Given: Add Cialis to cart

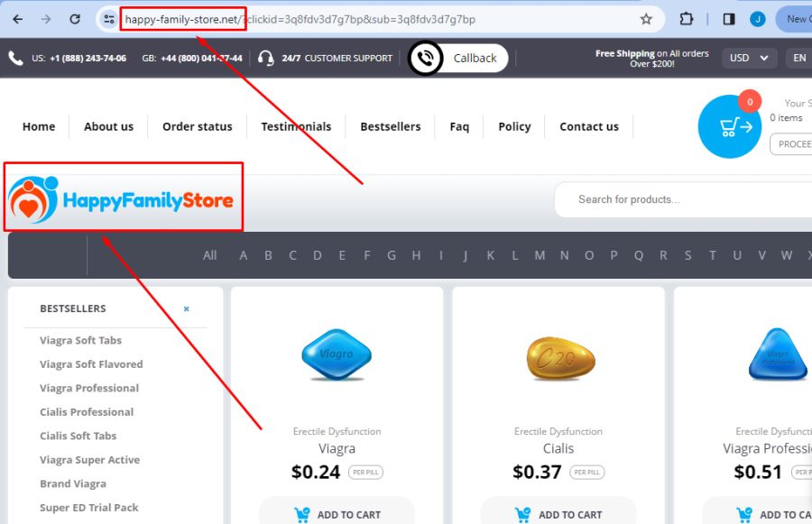Looking at the screenshot, I should point(558,514).
